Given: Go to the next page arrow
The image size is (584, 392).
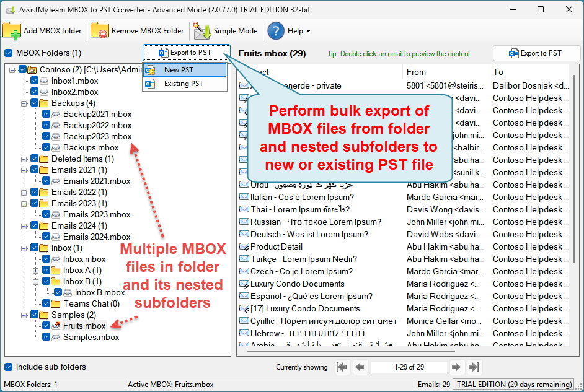Looking at the screenshot, I should [x=457, y=367].
